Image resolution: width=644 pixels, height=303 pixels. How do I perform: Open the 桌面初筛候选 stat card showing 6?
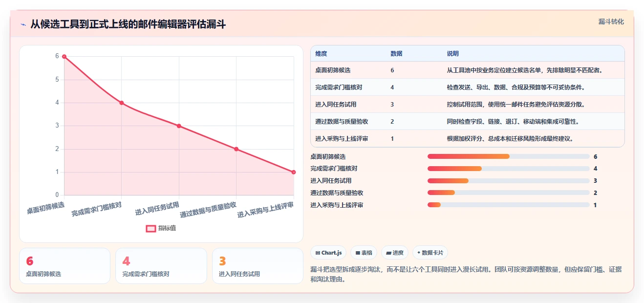point(64,266)
